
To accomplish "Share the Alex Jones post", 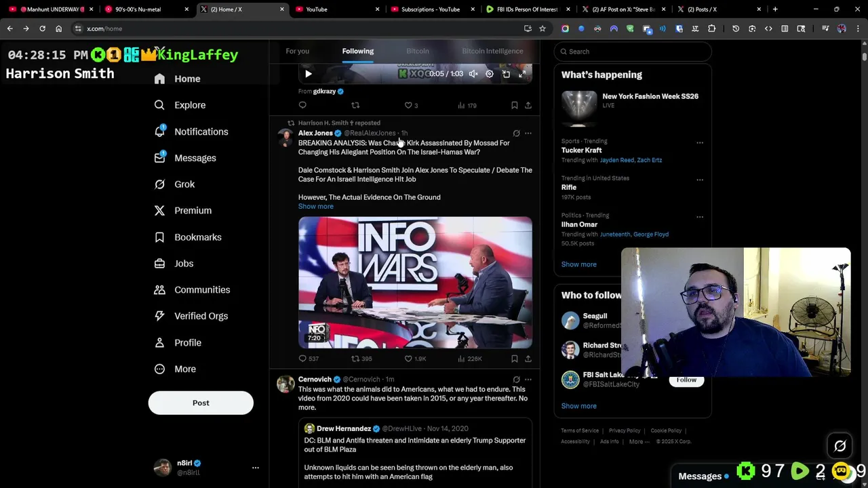I will (528, 359).
